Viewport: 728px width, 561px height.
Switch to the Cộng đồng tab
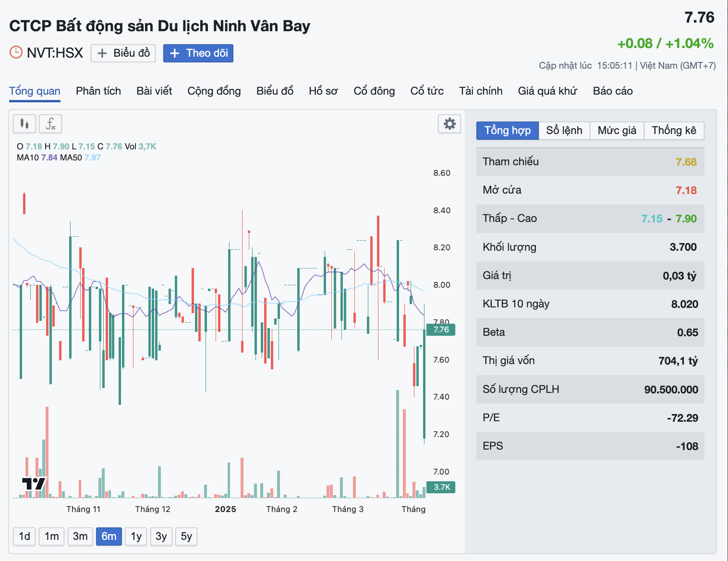pos(214,91)
